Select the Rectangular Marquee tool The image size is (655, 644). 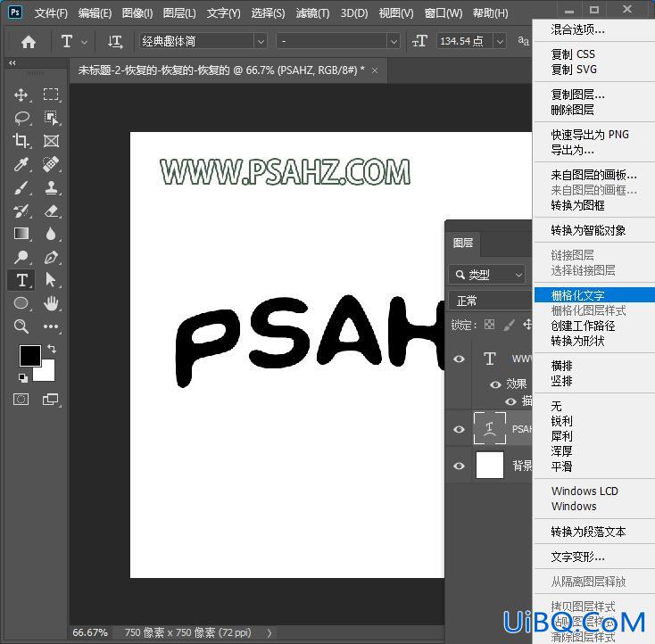(51, 95)
